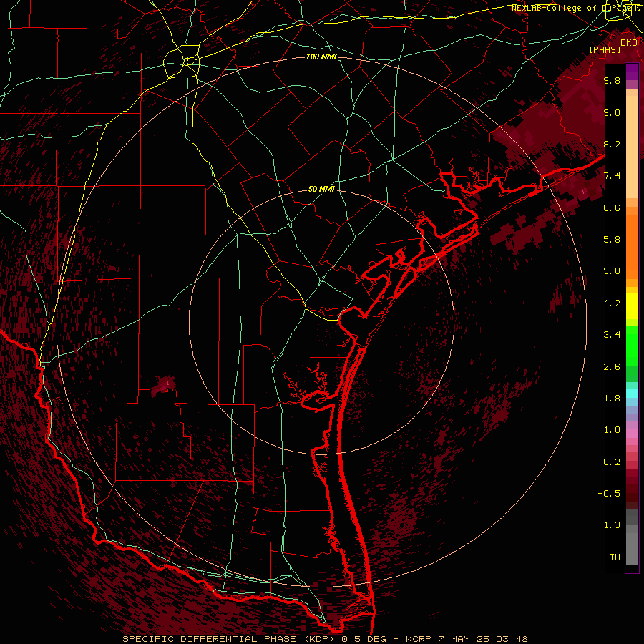Viewport: 644px width, 644px height.
Task: Click the 3.4 value on color scale
Action: [x=612, y=335]
